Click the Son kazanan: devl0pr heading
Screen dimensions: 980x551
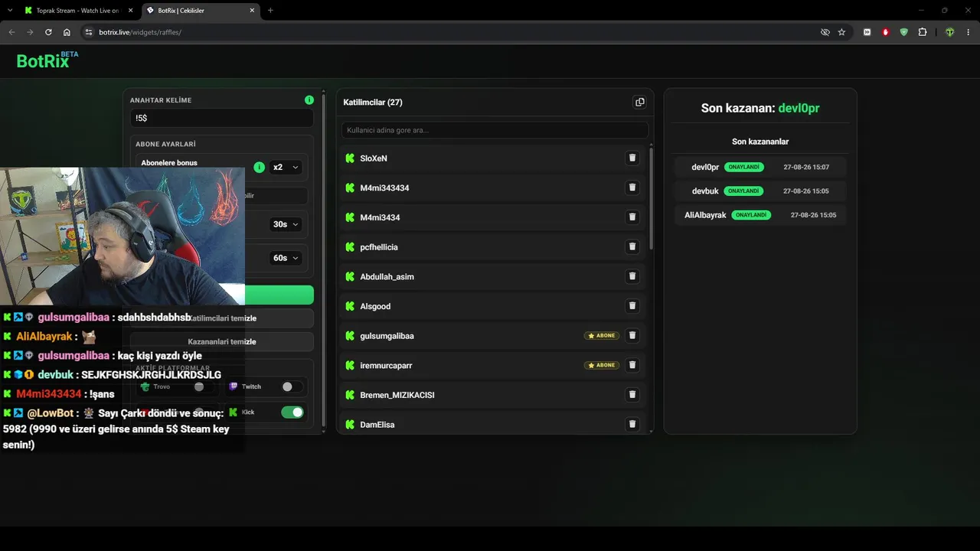[x=760, y=108]
